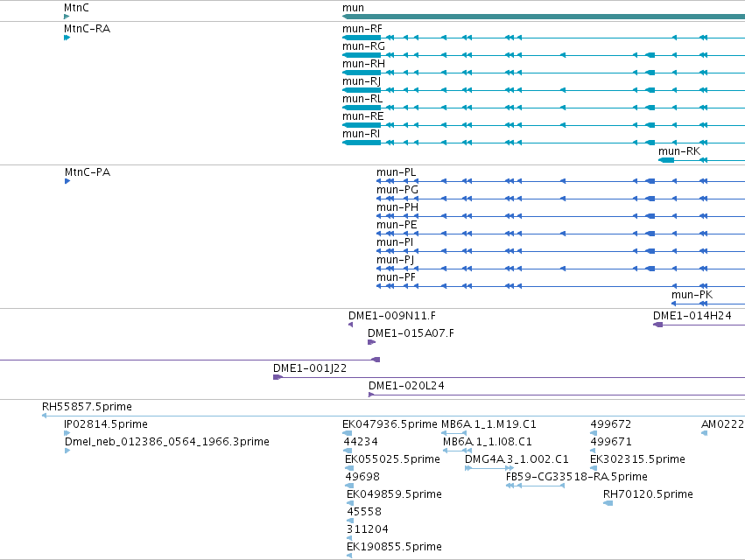The height and width of the screenshot is (560, 745).
Task: Select the MtnC gene label
Action: tap(76, 8)
